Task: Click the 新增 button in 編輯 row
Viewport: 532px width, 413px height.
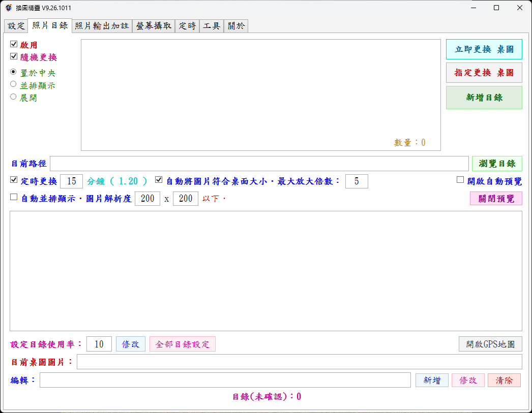Action: (432, 380)
